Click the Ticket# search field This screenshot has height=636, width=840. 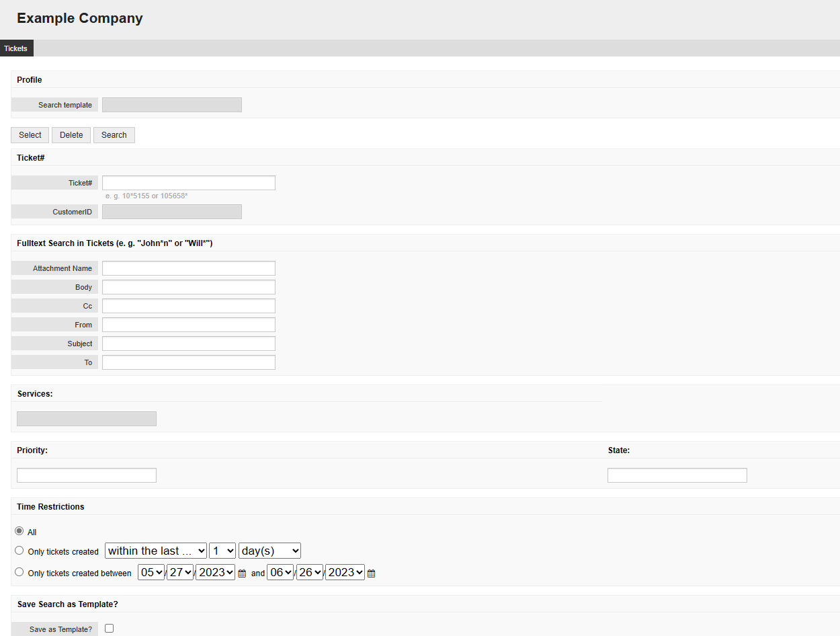coord(188,182)
